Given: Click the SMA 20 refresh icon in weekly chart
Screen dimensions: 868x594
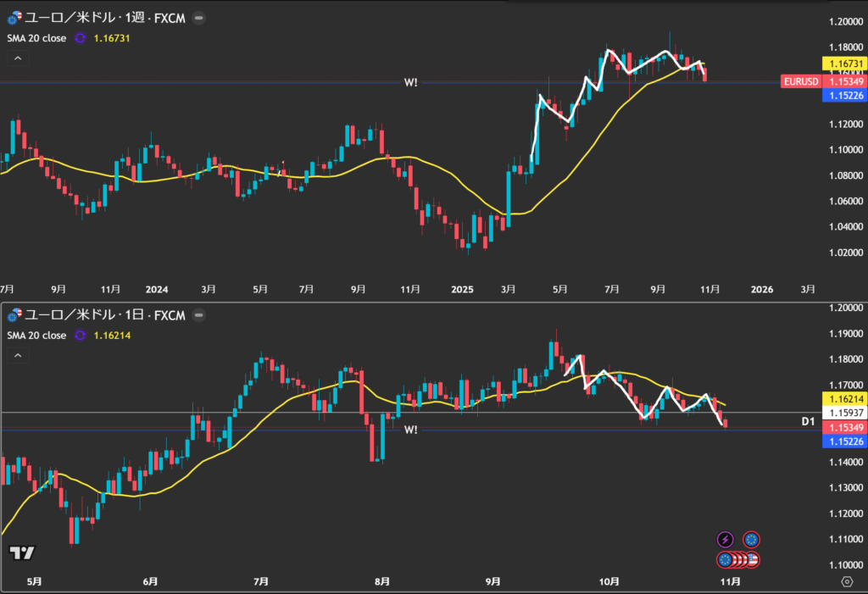Looking at the screenshot, I should (x=81, y=38).
